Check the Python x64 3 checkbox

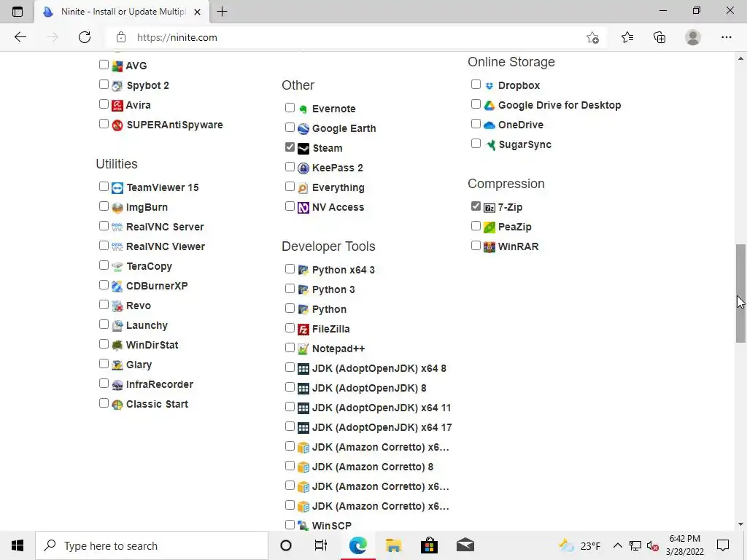290,268
